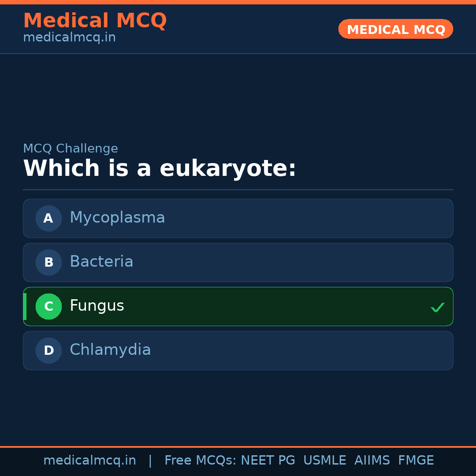Click the Medical MCQ header logo
Image resolution: width=476 pixels, height=476 pixels.
pos(95,21)
